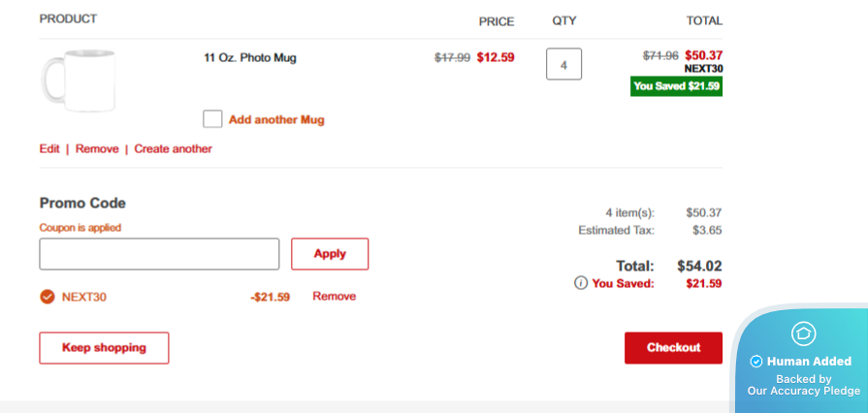Click the Add another Mug label
Viewport: 868px width, 413px height.
276,120
